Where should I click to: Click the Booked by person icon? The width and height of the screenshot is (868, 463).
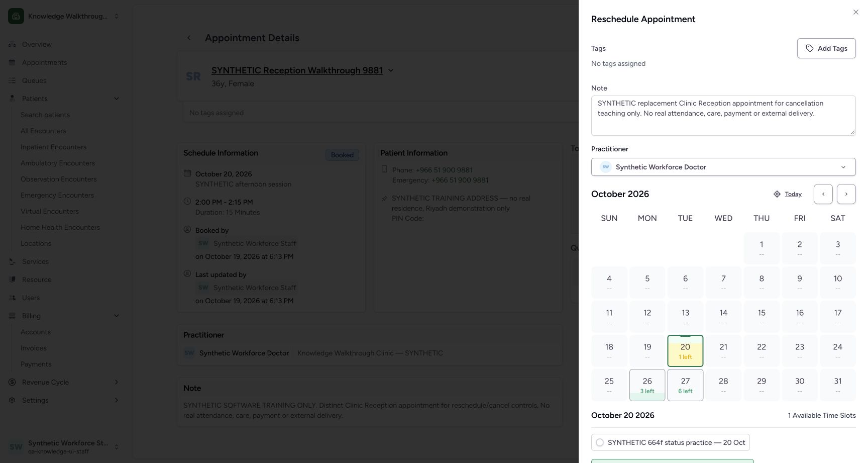pyautogui.click(x=187, y=229)
